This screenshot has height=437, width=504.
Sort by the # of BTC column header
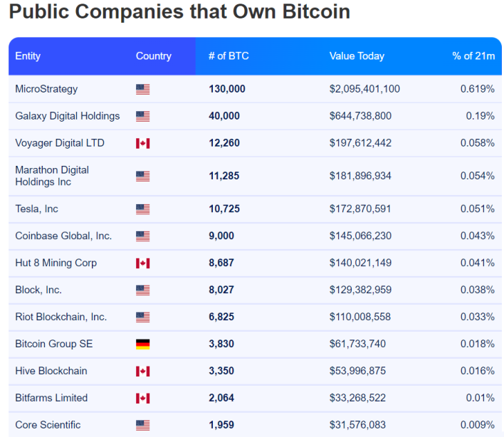229,56
